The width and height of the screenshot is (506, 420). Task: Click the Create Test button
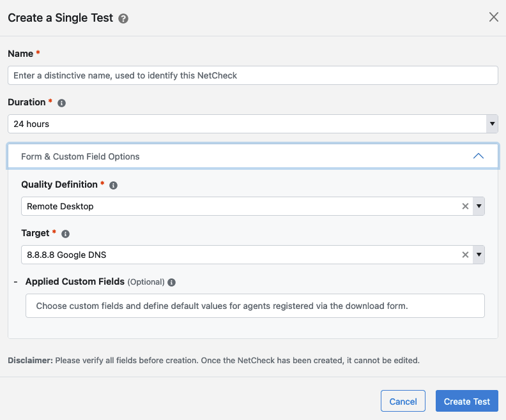click(x=466, y=401)
